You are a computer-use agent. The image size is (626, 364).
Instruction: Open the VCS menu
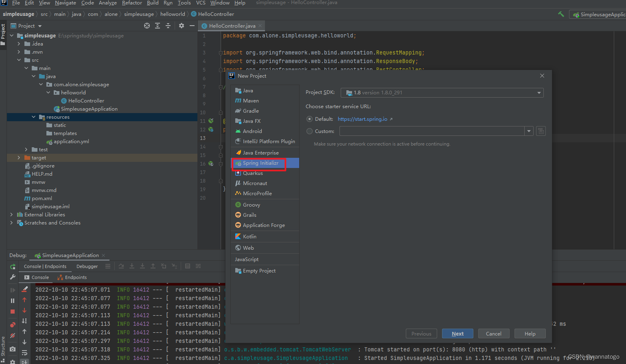click(201, 3)
